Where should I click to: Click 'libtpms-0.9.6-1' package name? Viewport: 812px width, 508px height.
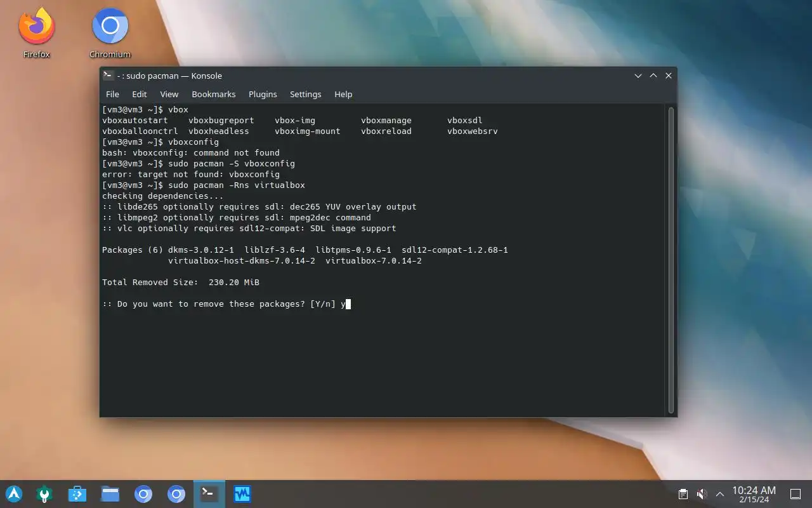pyautogui.click(x=353, y=250)
